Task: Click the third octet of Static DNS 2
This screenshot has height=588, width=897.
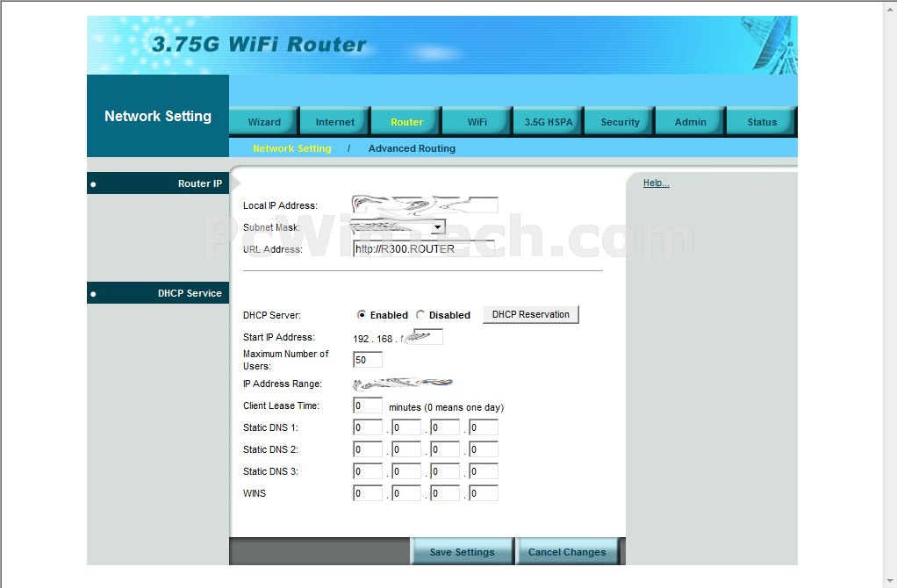Action: [445, 449]
